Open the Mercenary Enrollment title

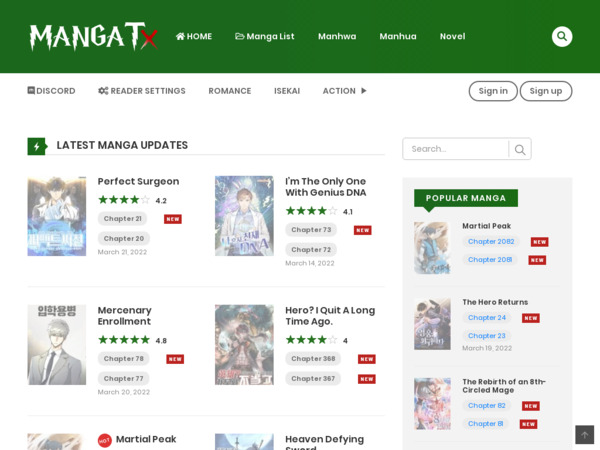[125, 316]
